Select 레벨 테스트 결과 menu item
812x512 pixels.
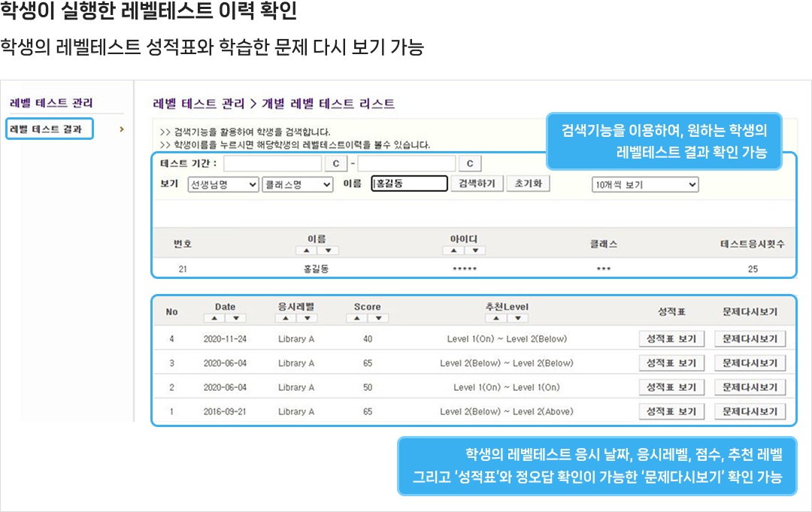point(47,129)
